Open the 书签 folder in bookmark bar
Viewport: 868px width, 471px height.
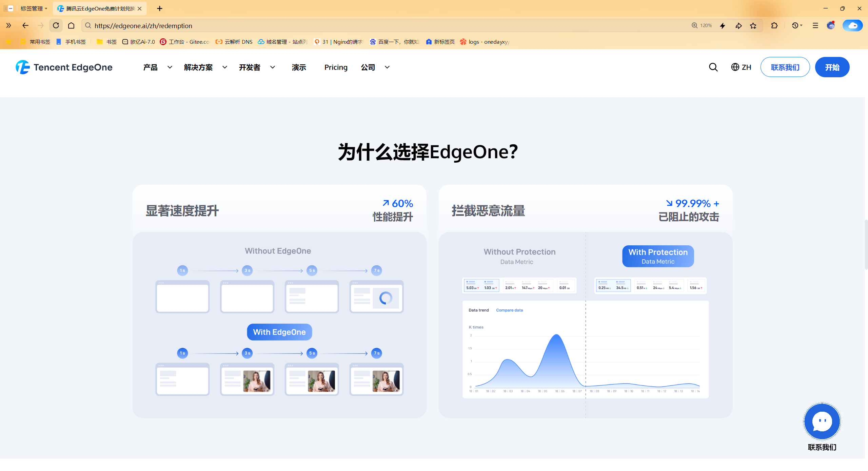click(x=106, y=42)
